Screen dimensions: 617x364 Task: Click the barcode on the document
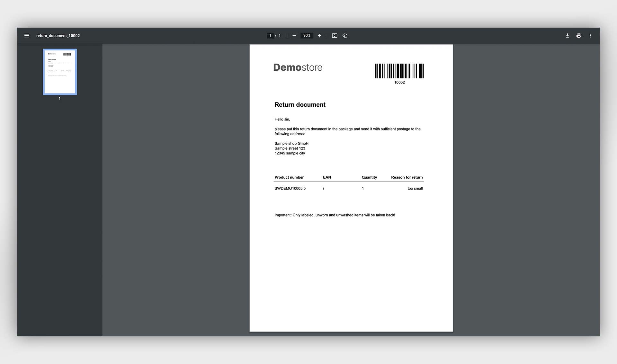(399, 71)
